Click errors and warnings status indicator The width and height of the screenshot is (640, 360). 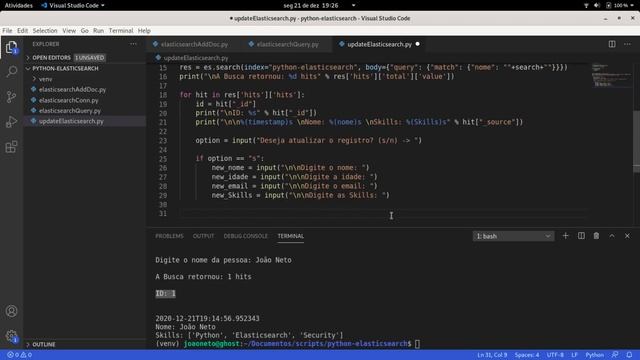pos(20,355)
